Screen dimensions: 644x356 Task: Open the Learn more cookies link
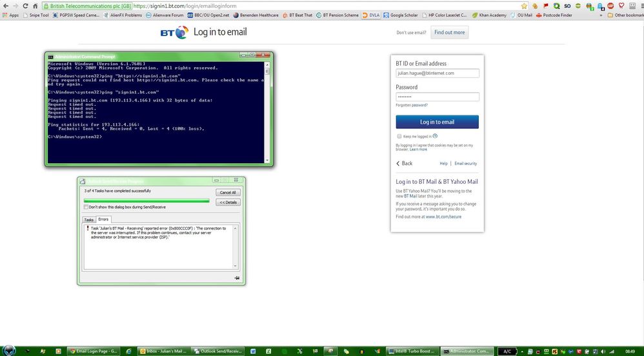pyautogui.click(x=418, y=150)
